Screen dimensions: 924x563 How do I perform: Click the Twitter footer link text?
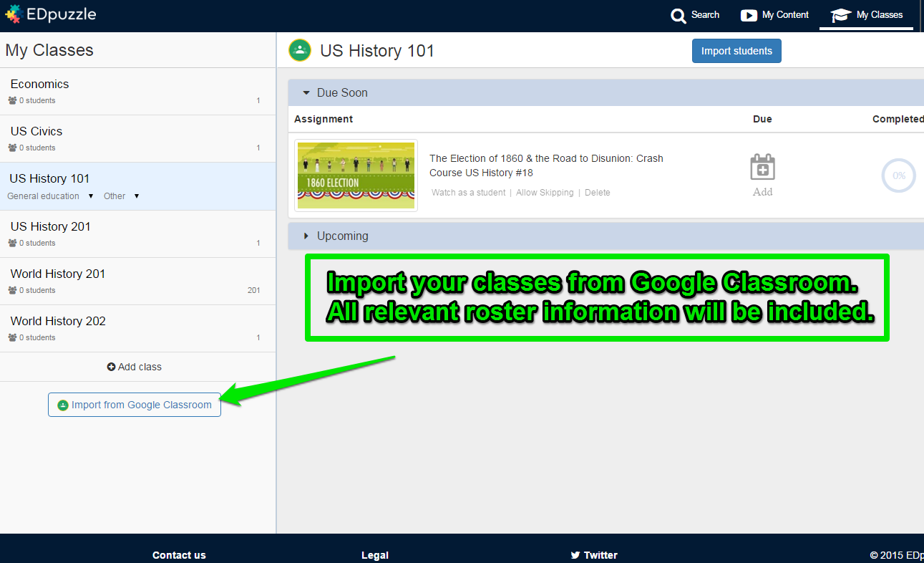click(600, 555)
